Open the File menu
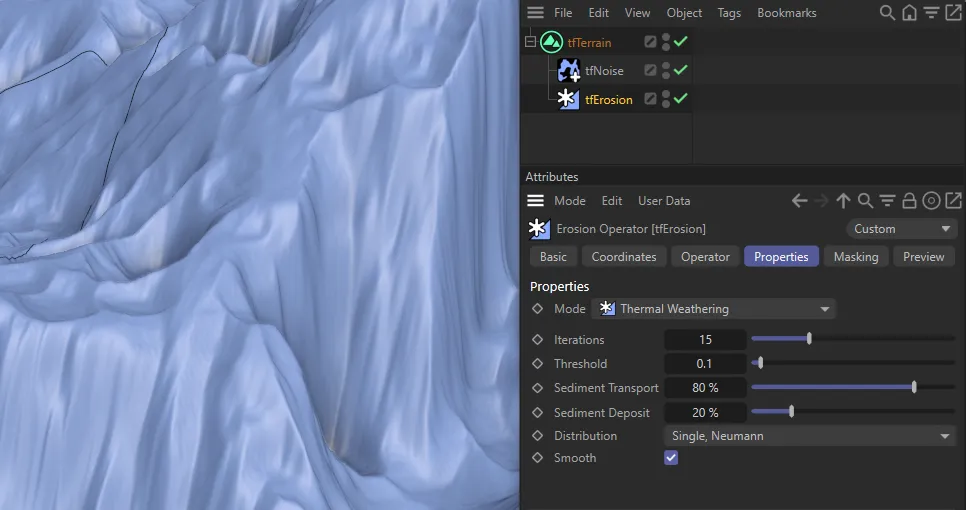 tap(562, 12)
